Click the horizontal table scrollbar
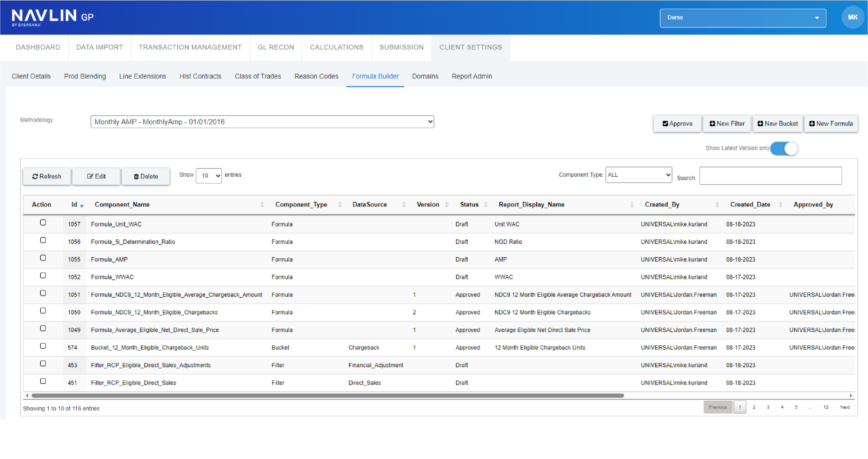 coord(327,396)
